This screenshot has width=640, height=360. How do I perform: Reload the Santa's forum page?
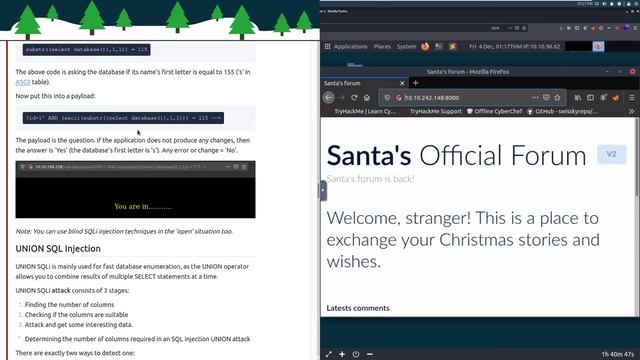354,98
